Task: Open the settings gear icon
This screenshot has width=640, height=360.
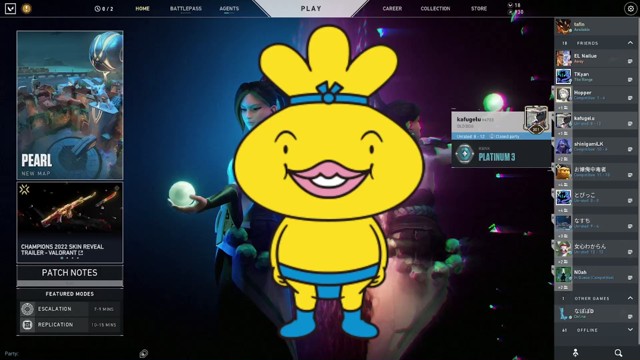Action: click(630, 9)
